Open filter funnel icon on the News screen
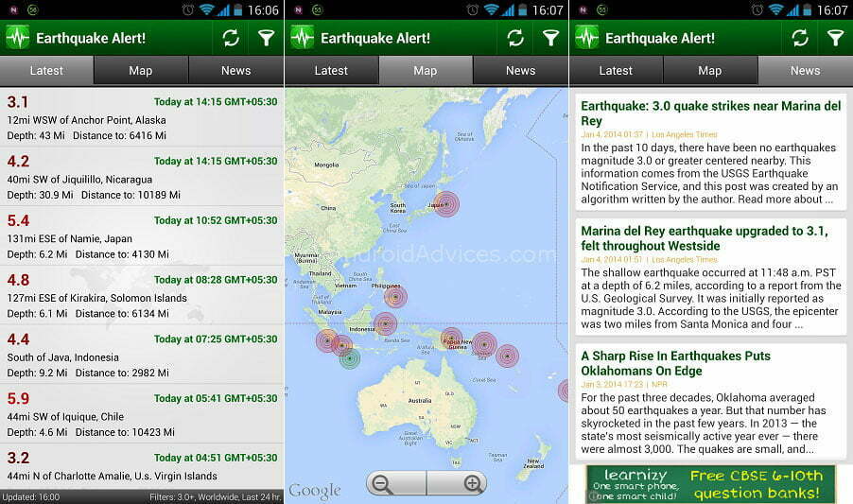The image size is (853, 504). coord(835,38)
